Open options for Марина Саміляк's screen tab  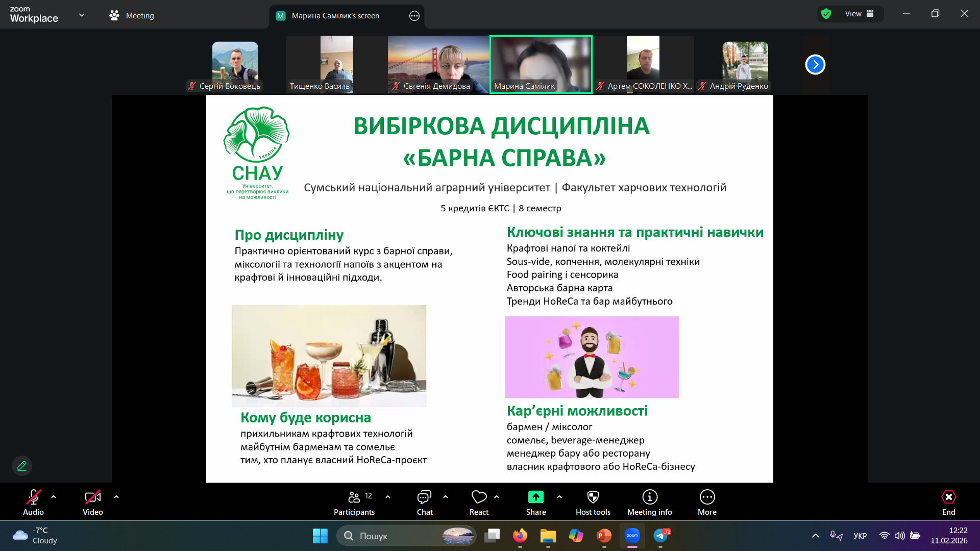[414, 16]
